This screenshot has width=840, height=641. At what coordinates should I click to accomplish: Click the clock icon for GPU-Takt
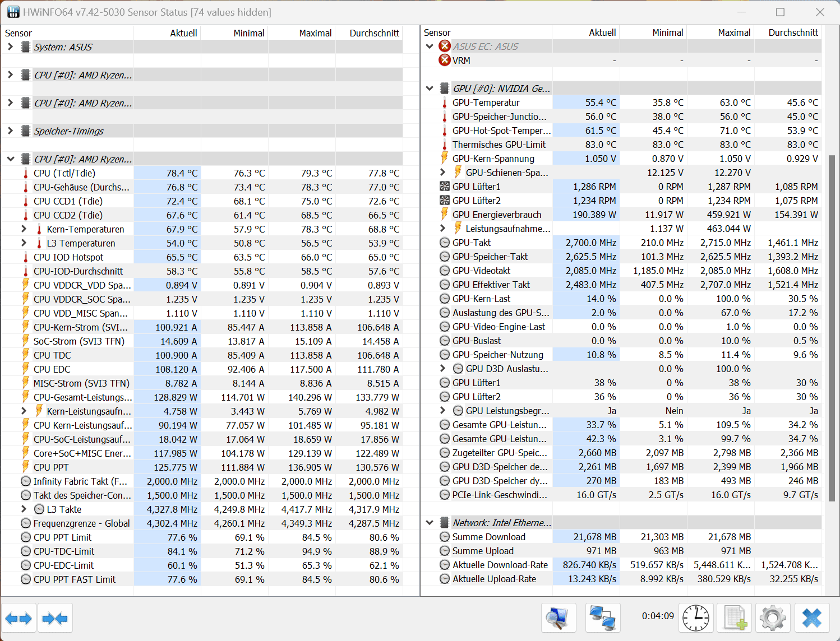click(x=445, y=243)
